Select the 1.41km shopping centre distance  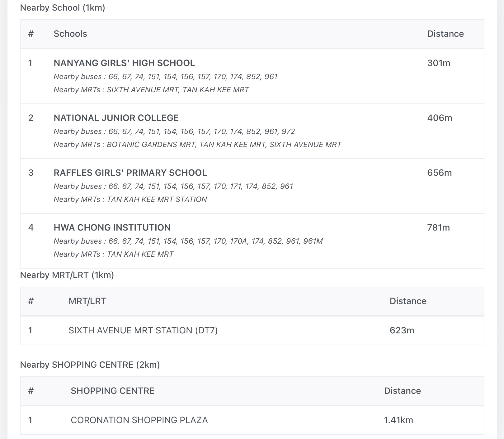[x=398, y=420]
